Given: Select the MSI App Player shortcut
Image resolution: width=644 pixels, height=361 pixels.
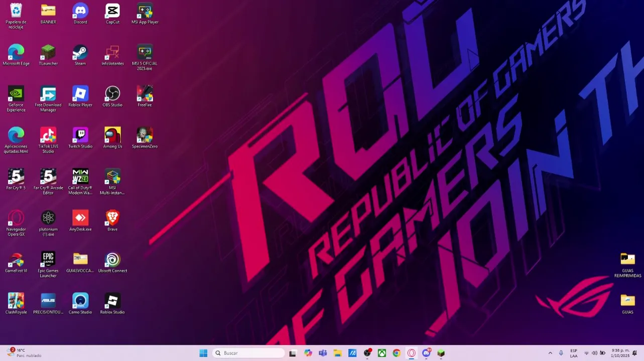Looking at the screenshot, I should click(145, 14).
